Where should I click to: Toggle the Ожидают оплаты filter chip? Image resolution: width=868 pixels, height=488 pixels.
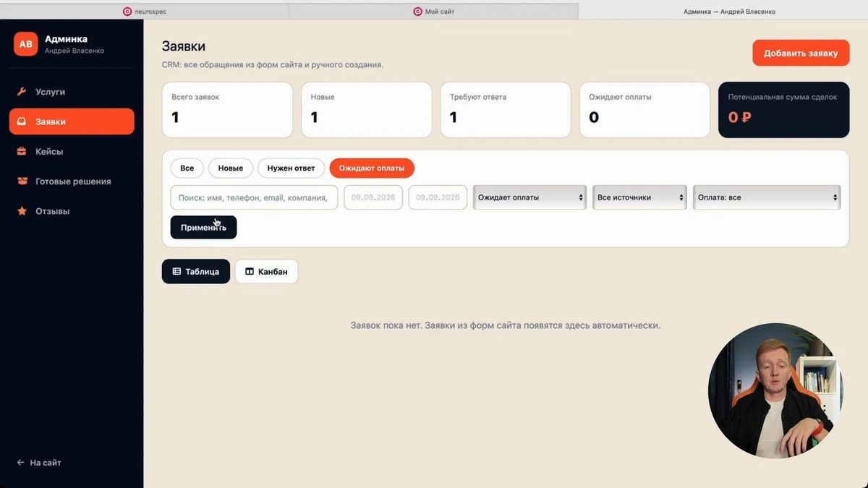click(372, 168)
